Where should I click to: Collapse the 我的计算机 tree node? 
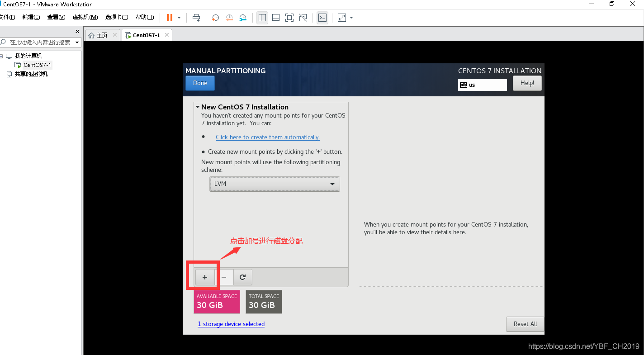1,56
